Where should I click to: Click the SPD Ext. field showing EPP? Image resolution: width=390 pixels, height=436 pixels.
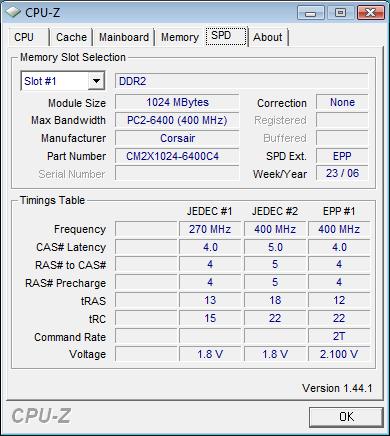[x=342, y=156]
